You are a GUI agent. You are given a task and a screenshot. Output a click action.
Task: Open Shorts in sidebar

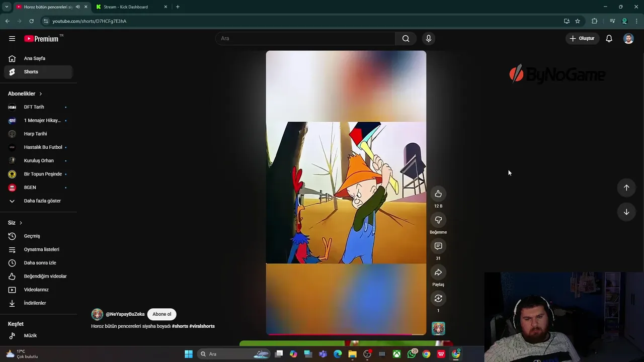[x=38, y=72]
